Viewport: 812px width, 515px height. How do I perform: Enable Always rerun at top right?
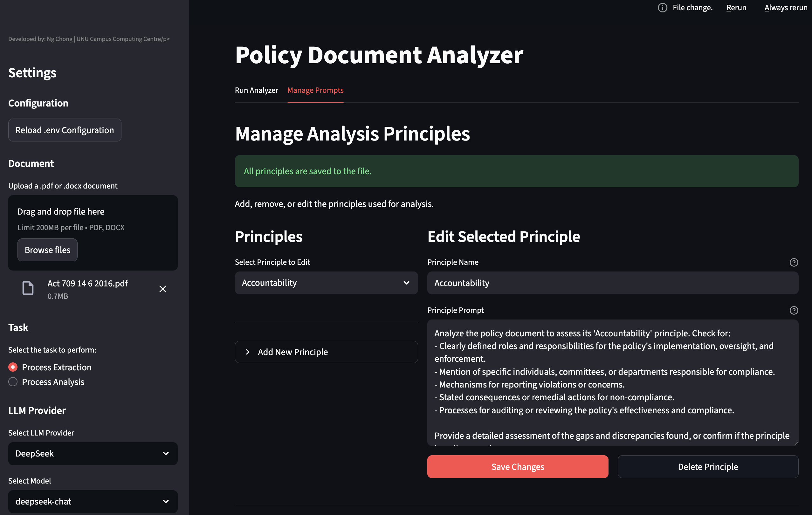point(785,7)
